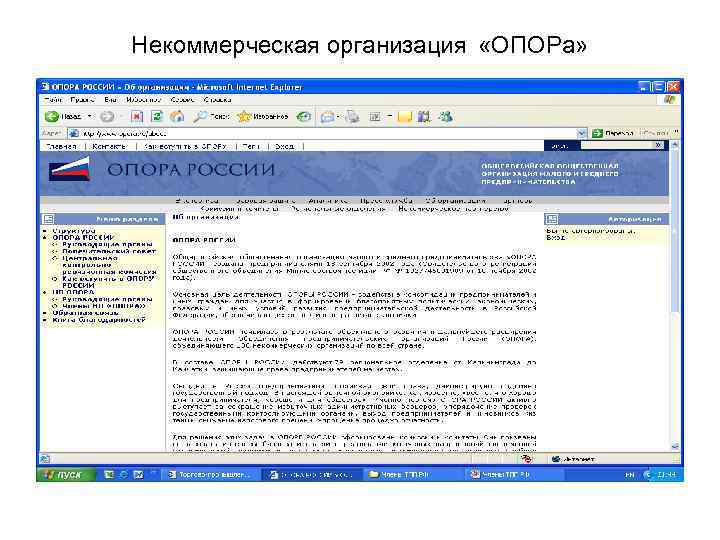Click the Internet Explorer quick launch icon
Screen dimensions: 720x540
tap(123, 475)
